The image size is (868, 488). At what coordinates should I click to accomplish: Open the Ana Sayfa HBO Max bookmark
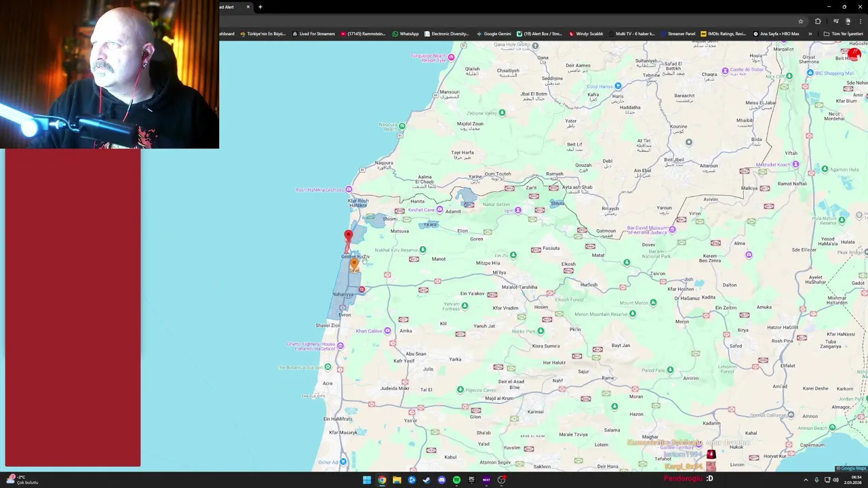pyautogui.click(x=776, y=34)
